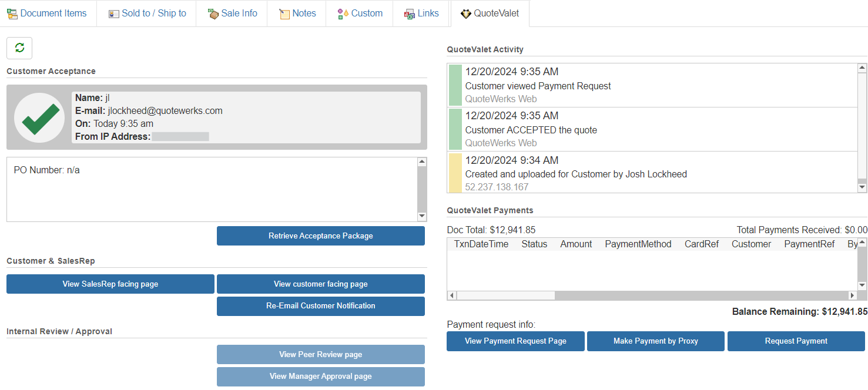Go to the Notes tab
Image resolution: width=868 pixels, height=390 pixels.
(297, 14)
